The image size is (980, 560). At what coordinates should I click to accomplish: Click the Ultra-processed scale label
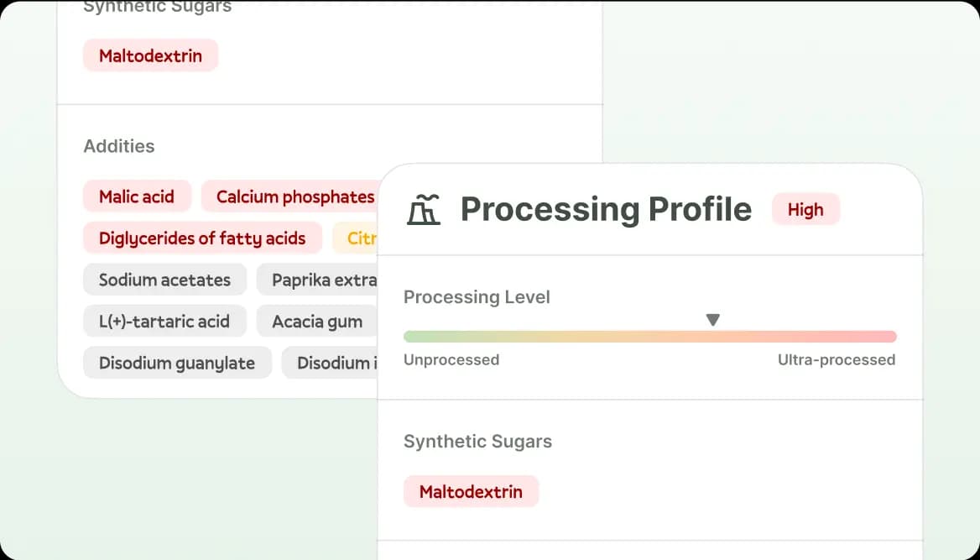point(836,360)
